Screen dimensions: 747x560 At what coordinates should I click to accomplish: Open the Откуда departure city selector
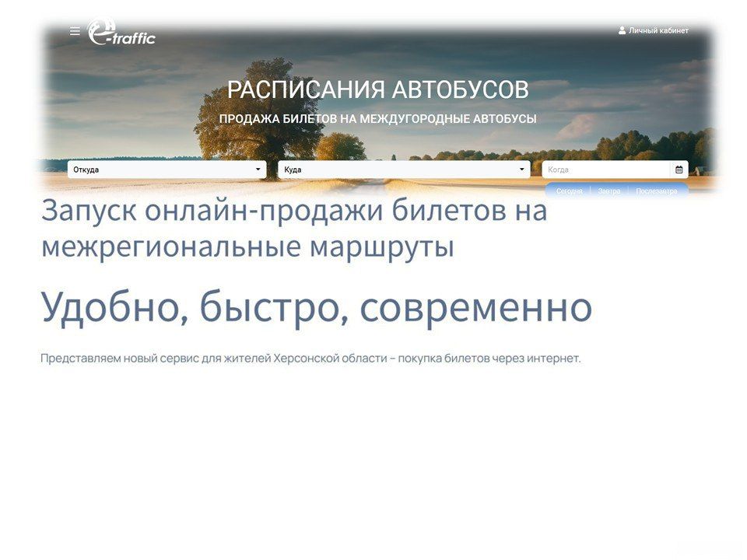pos(156,169)
